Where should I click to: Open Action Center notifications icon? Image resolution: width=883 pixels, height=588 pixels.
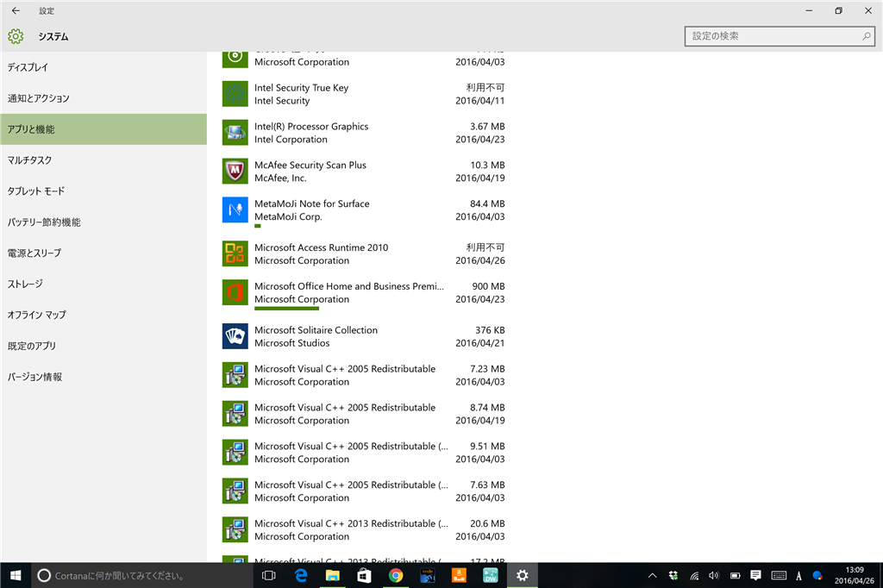click(755, 576)
